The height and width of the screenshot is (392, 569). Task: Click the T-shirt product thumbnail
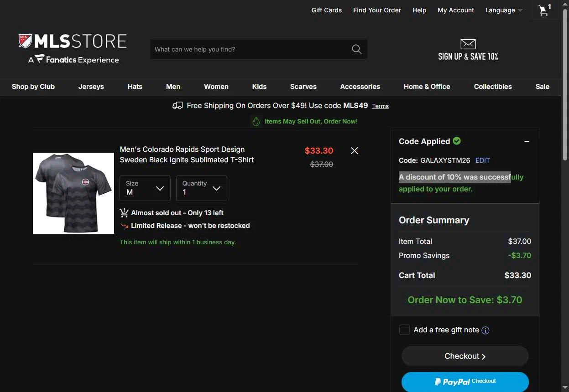(73, 193)
